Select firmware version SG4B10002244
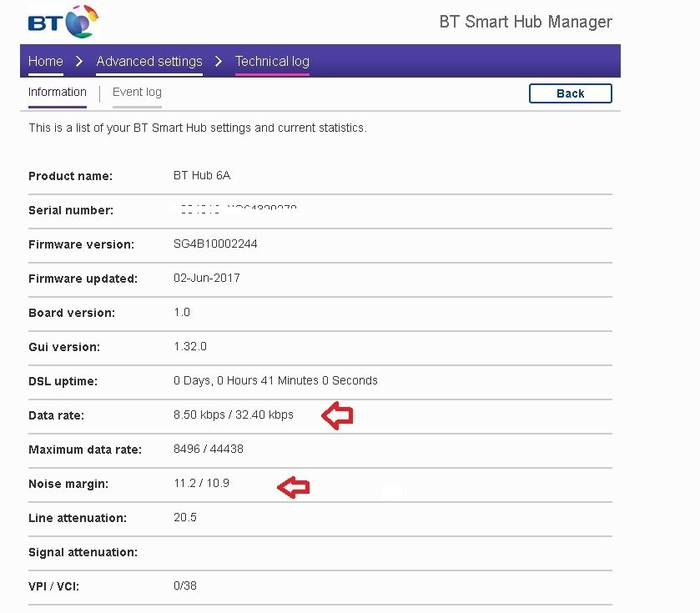The height and width of the screenshot is (613, 700). point(215,244)
